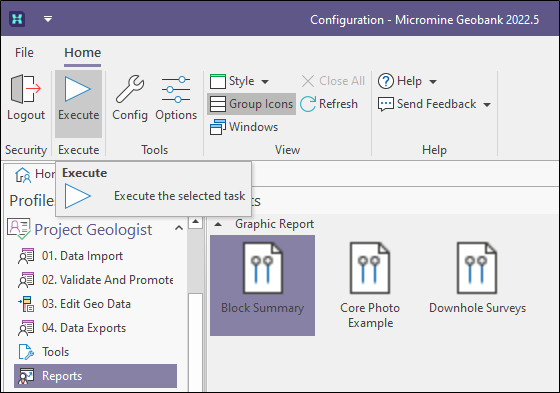
Task: Expand the Style dropdown arrow
Action: [x=265, y=81]
